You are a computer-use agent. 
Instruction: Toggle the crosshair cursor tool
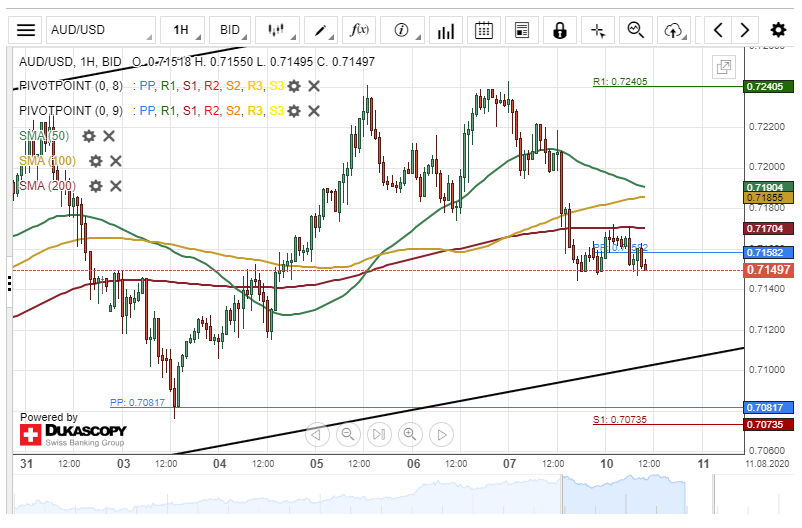(x=598, y=30)
